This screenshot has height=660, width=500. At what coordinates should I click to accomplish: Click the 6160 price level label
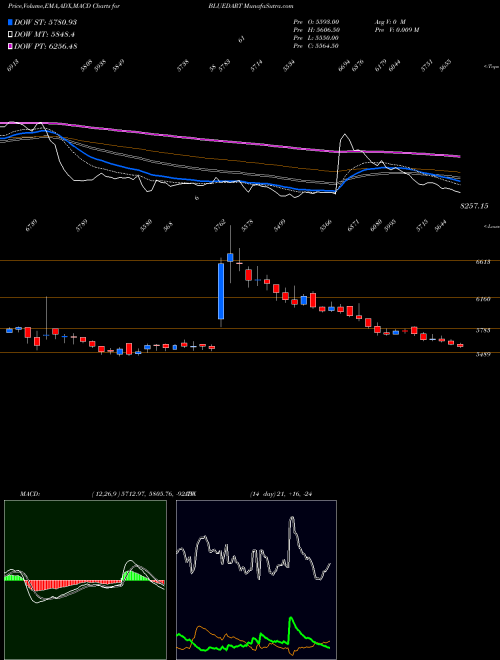tap(483, 299)
